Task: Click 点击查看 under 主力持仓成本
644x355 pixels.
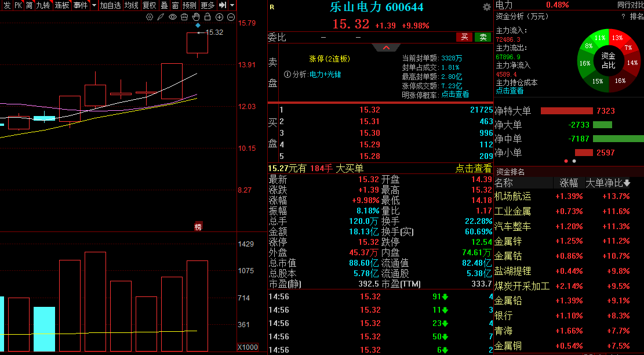Action: pyautogui.click(x=510, y=91)
